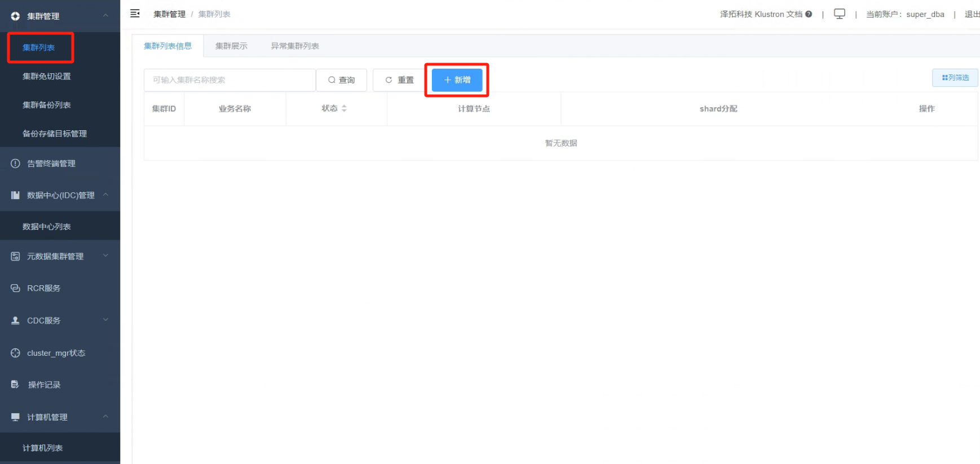Collapse the 数据中心(IDC)管理 chevron
Screen dimensions: 980x464
[105, 195]
